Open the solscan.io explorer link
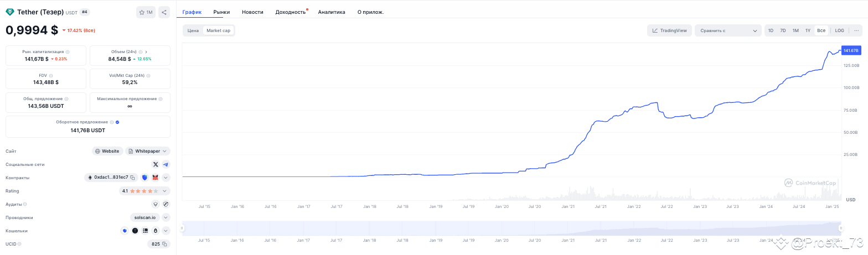The image size is (868, 255). (x=145, y=217)
